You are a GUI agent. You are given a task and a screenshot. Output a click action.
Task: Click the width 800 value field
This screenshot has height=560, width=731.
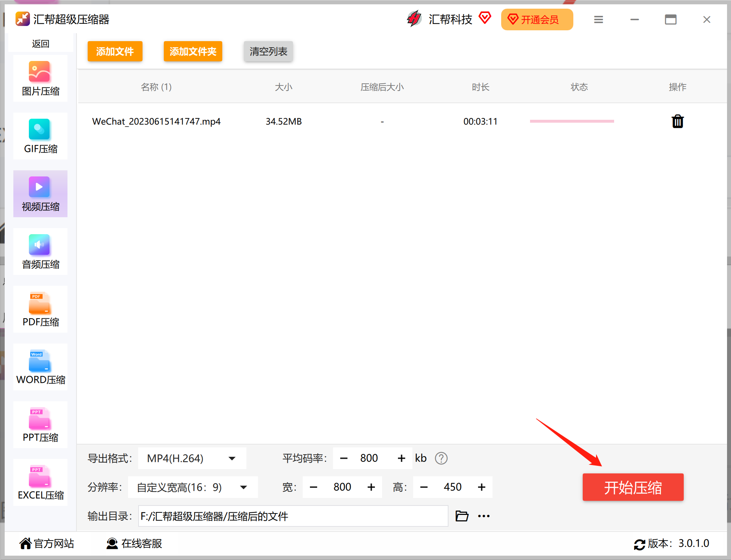point(342,487)
